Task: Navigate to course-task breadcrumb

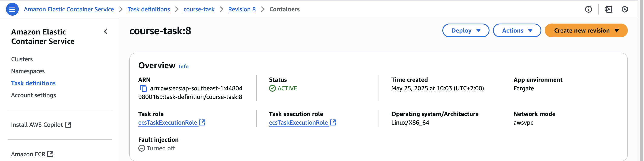Action: pyautogui.click(x=199, y=9)
